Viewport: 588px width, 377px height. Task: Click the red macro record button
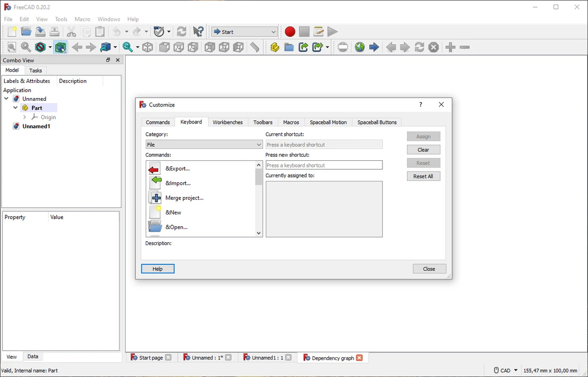pyautogui.click(x=290, y=32)
